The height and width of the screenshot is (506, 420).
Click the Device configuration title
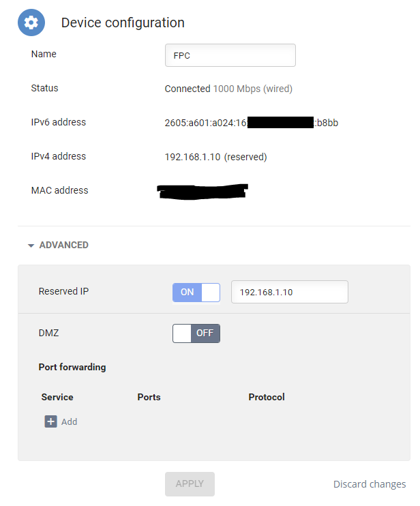coord(123,23)
